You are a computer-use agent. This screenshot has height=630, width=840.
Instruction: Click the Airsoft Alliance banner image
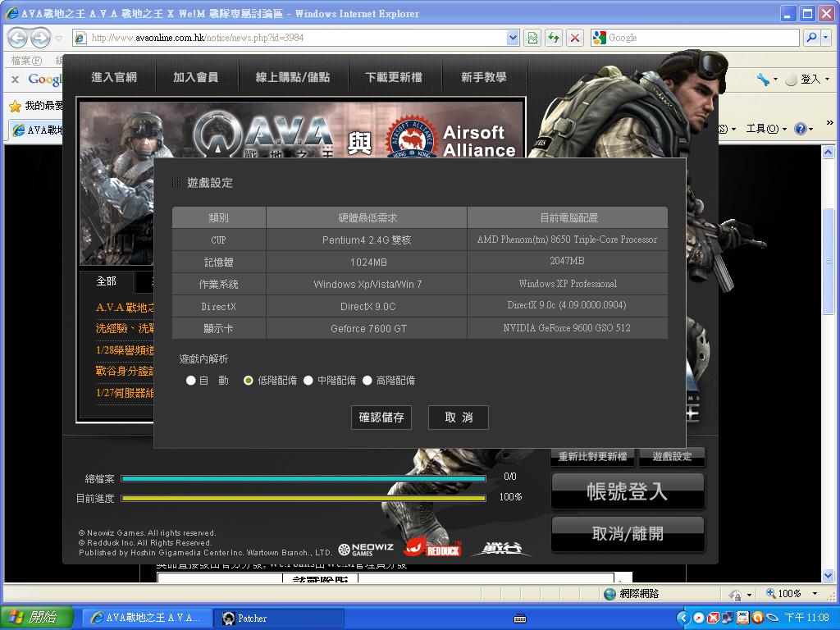coord(451,138)
